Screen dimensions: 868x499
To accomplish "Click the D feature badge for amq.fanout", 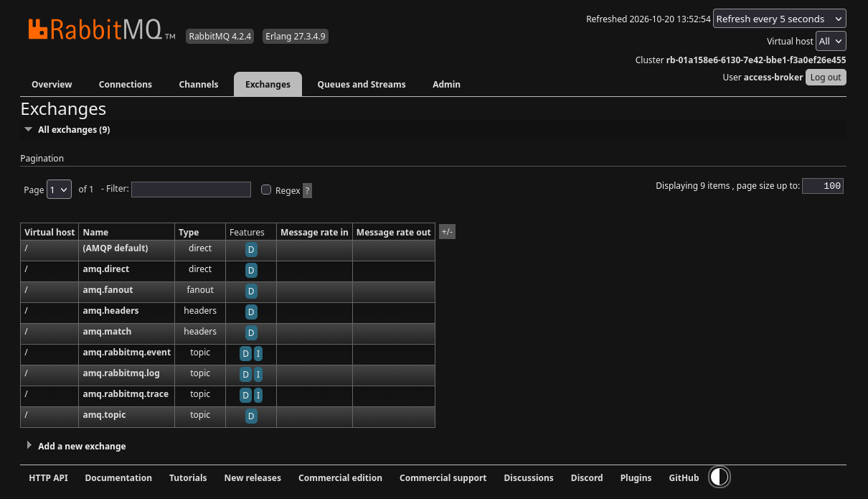I will (x=251, y=292).
